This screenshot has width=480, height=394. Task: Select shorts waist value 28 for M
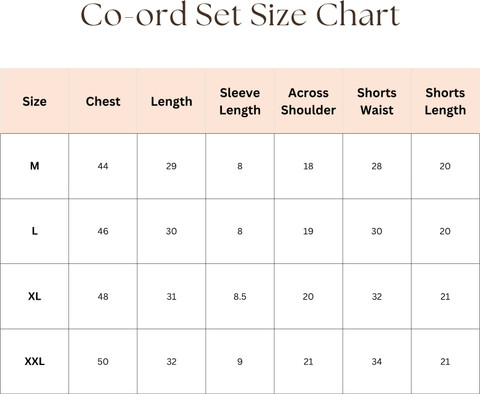pos(377,166)
